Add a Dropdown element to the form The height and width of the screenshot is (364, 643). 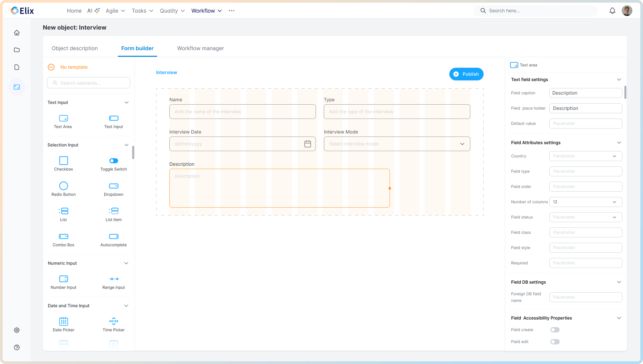[113, 189]
